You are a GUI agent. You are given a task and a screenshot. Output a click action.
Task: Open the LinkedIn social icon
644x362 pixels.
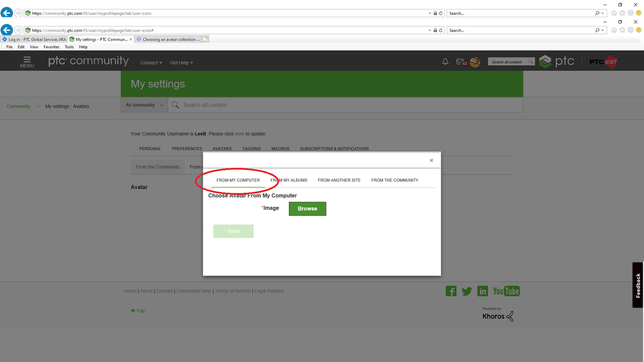click(x=482, y=291)
